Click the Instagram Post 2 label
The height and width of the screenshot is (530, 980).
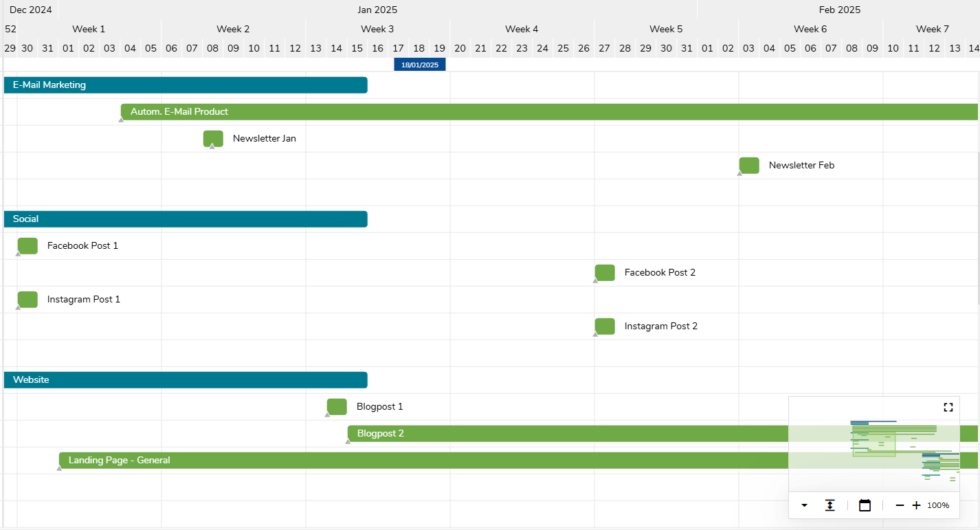661,326
